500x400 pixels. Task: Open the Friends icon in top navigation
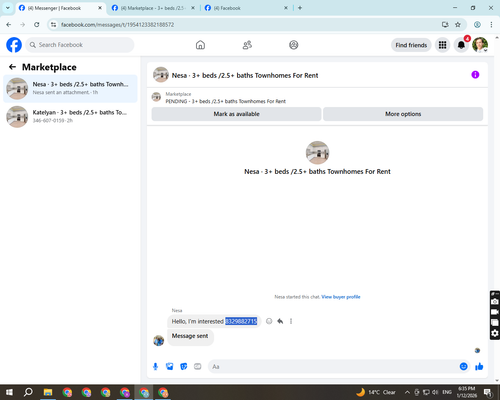tap(247, 45)
